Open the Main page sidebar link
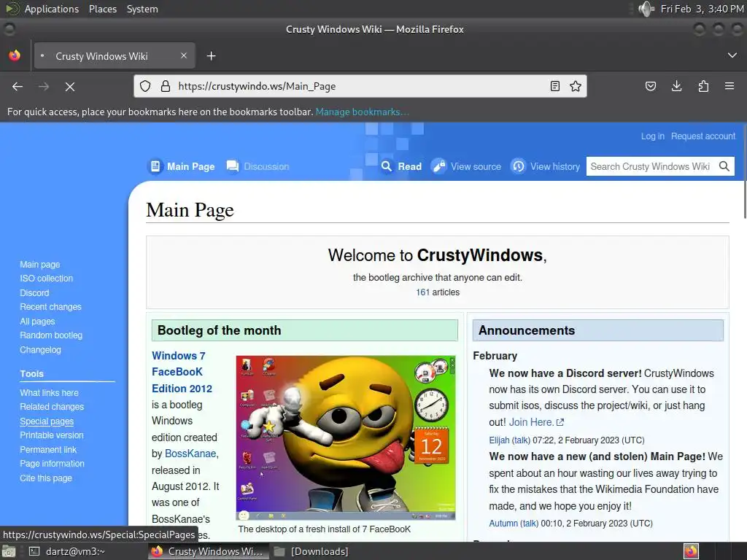Image resolution: width=747 pixels, height=560 pixels. 40,264
